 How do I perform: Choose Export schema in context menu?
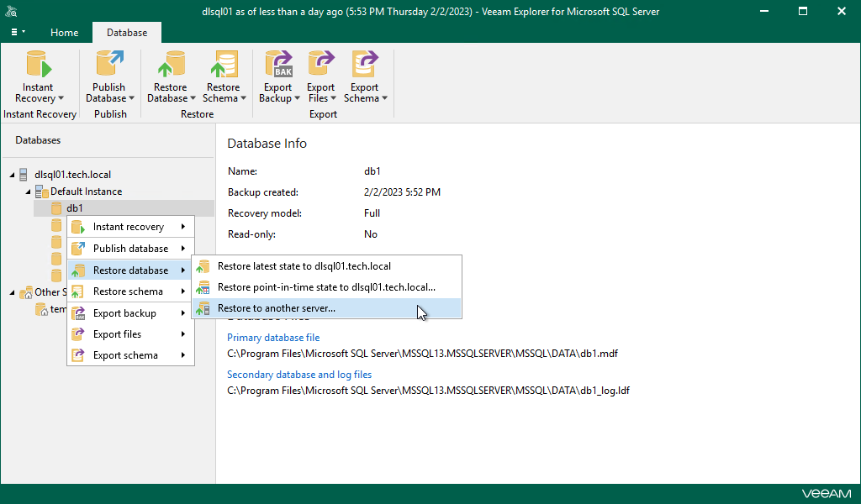(x=130, y=354)
